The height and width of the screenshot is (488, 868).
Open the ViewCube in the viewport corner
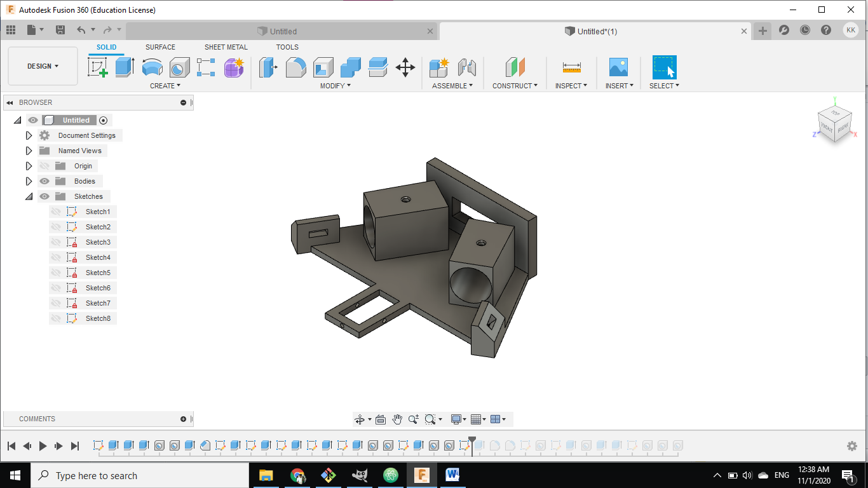[834, 123]
